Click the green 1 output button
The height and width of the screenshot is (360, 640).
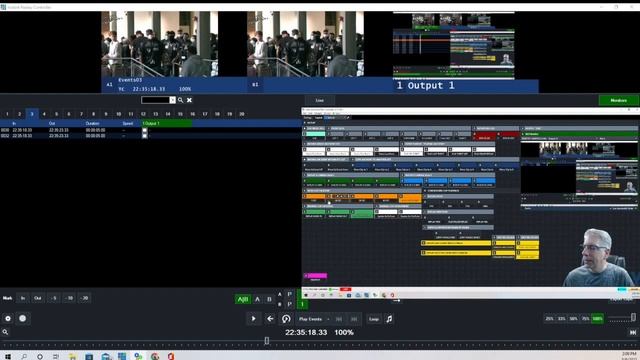[302, 304]
